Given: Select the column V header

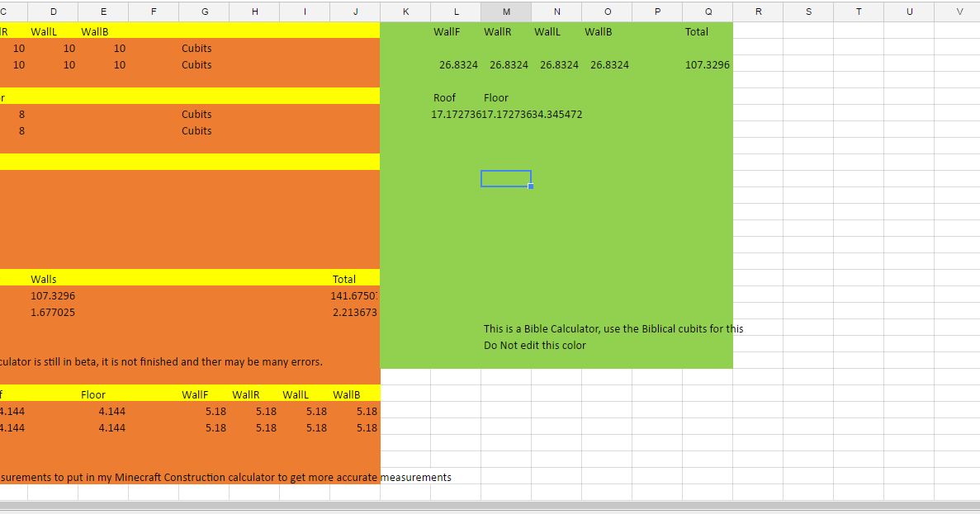Looking at the screenshot, I should (x=959, y=12).
